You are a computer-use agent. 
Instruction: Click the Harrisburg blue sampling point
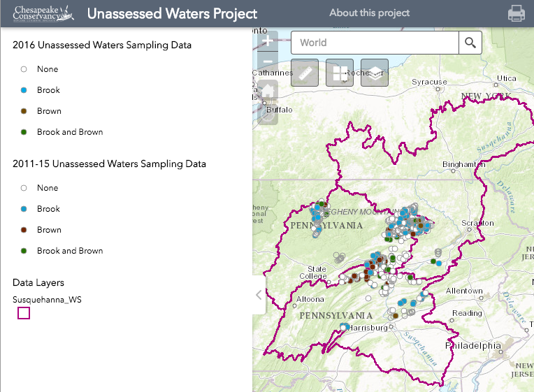(345, 326)
